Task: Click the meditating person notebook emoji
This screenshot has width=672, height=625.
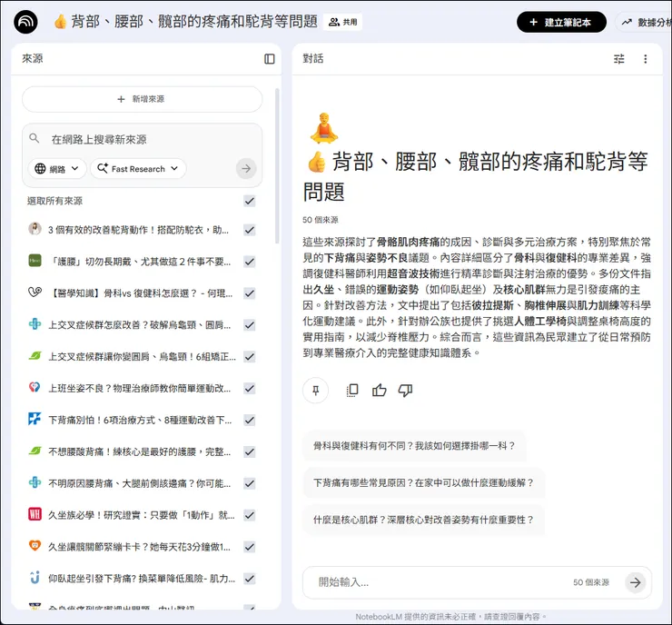Action: 324,127
